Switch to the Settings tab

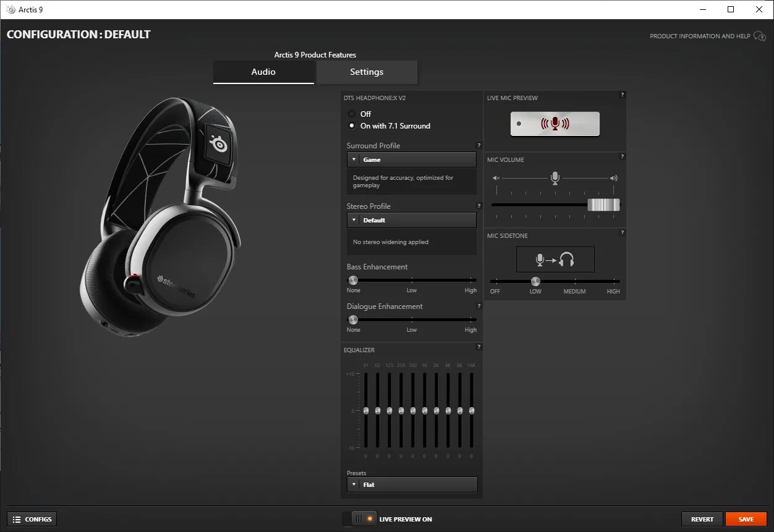pyautogui.click(x=367, y=72)
